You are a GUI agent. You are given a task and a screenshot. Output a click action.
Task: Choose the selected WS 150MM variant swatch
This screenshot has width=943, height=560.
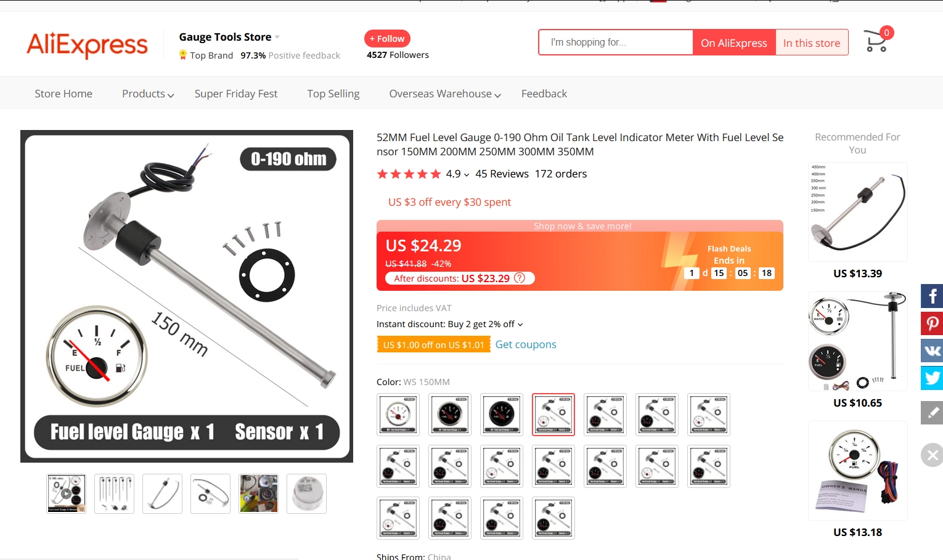(x=553, y=415)
